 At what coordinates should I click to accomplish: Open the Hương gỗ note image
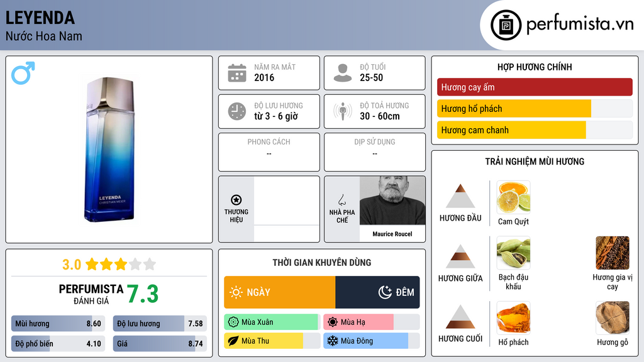613,317
